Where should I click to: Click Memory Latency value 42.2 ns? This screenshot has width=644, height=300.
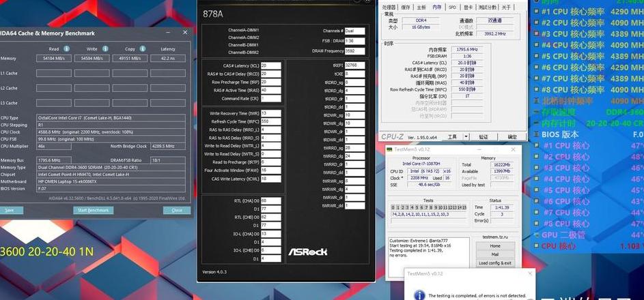(167, 59)
